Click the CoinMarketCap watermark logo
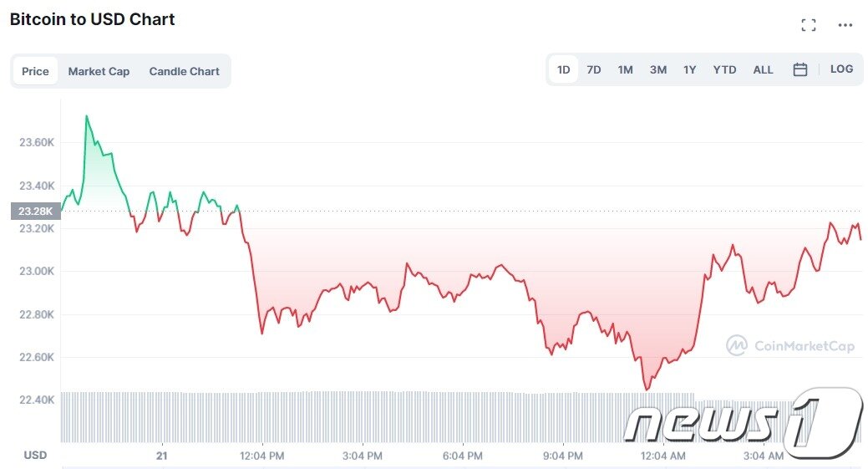This screenshot has width=868, height=469. click(x=790, y=346)
